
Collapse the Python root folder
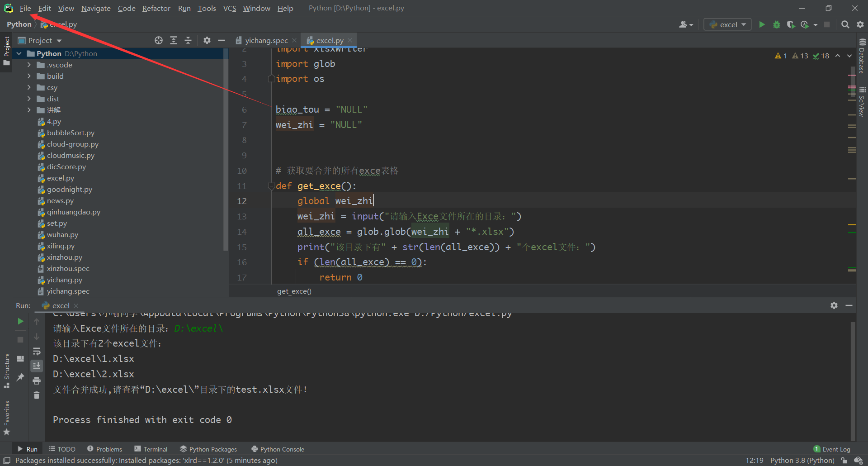point(19,53)
